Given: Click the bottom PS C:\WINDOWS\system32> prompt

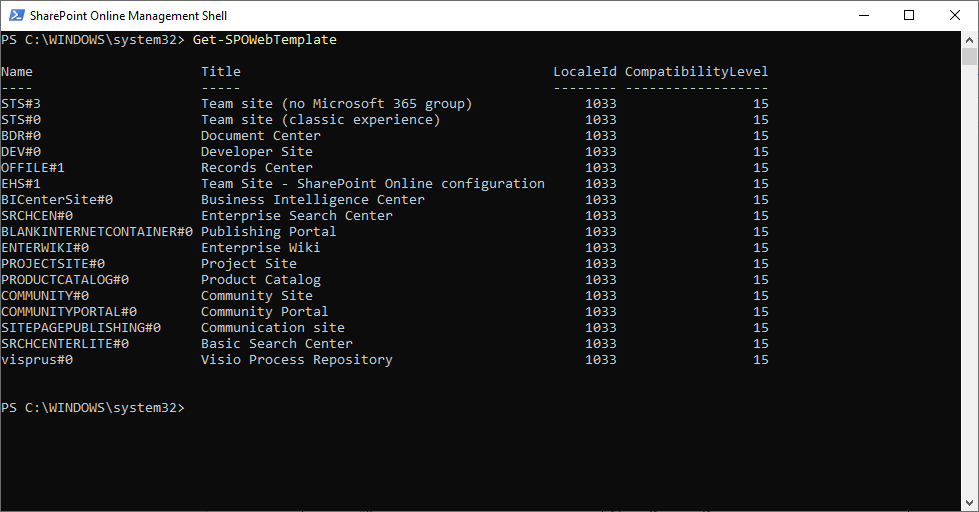Looking at the screenshot, I should click(92, 408).
